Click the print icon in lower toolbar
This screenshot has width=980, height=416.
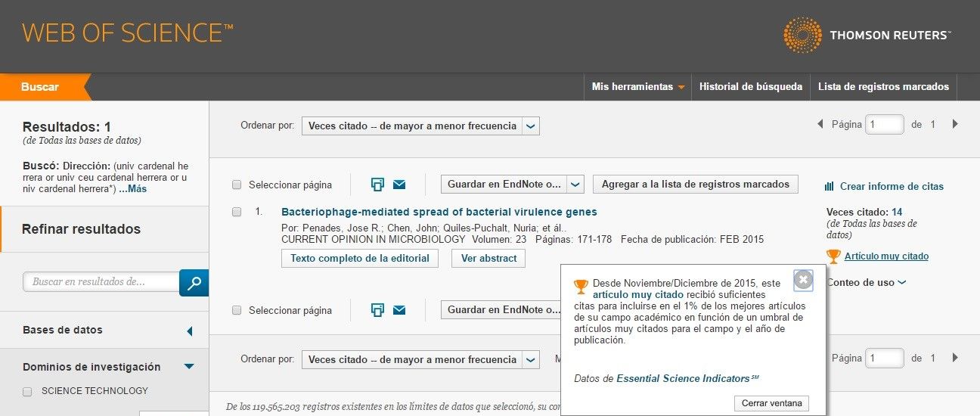(x=378, y=309)
